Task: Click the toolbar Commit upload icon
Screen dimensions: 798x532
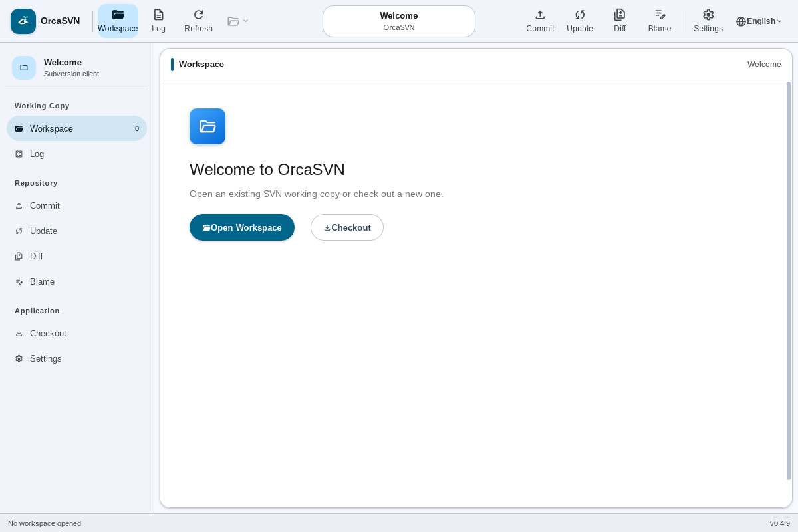Action: click(x=540, y=15)
